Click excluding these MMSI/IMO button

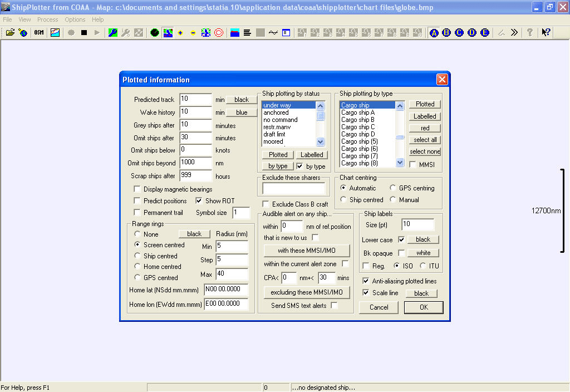coord(307,292)
